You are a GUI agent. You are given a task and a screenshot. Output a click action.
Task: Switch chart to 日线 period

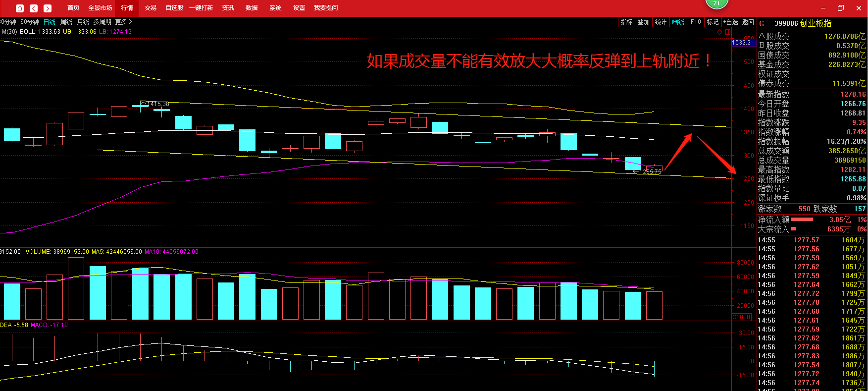(x=50, y=22)
